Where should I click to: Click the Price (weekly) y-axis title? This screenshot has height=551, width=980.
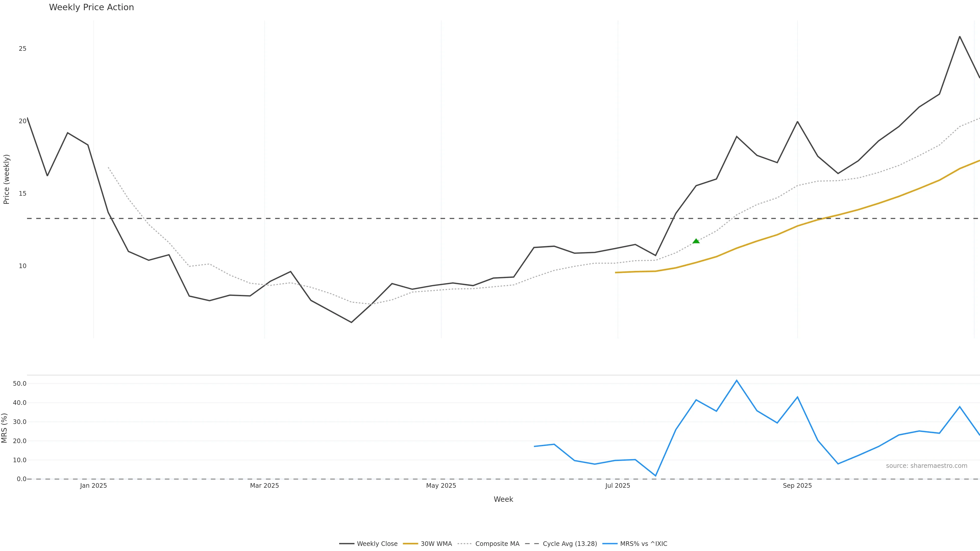pos(6,179)
